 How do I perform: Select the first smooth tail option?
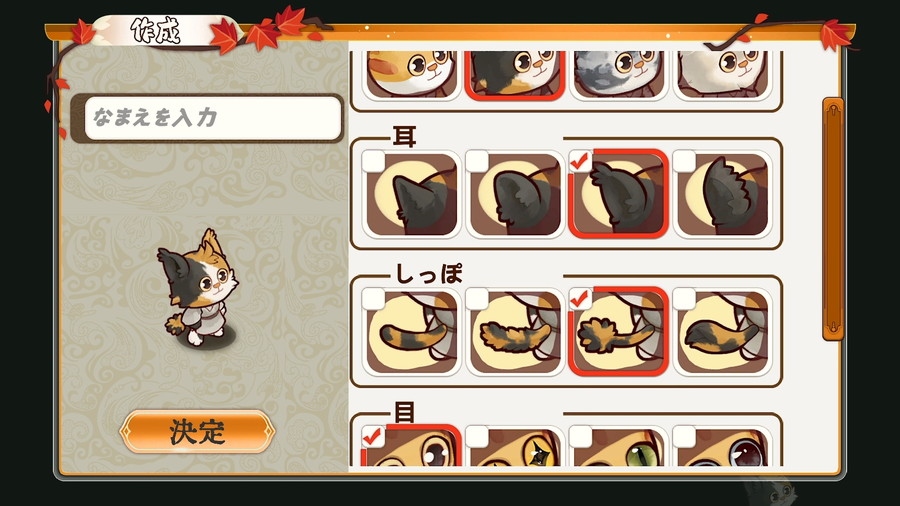(x=412, y=332)
